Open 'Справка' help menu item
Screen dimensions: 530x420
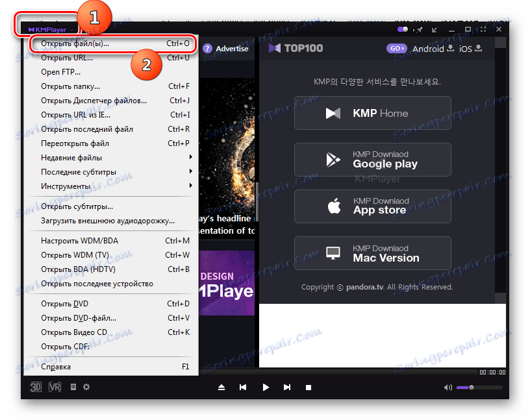pos(111,367)
